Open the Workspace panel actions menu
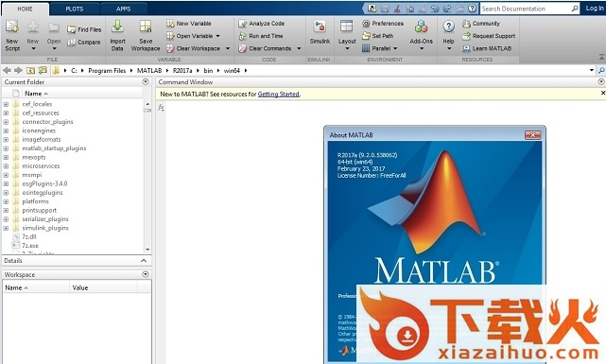The height and width of the screenshot is (364, 606). [x=146, y=274]
